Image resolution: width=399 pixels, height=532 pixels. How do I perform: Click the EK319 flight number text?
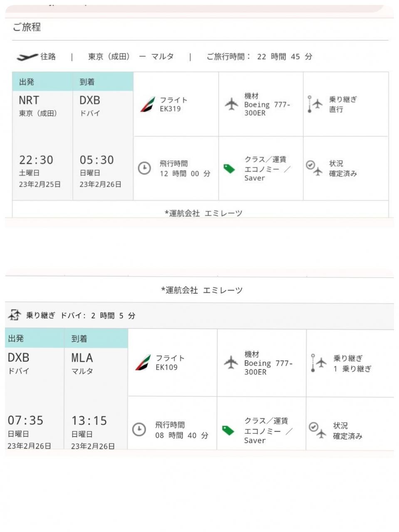[x=170, y=109]
